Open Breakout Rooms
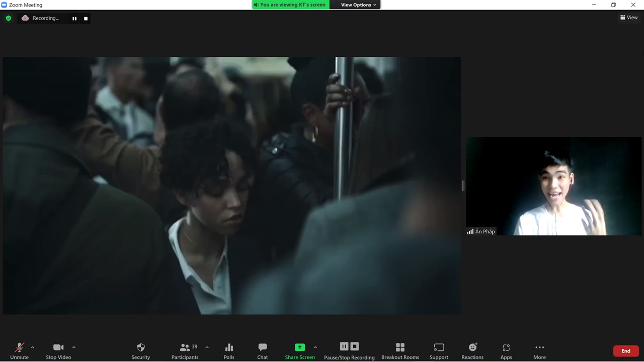The image size is (644, 362). (400, 350)
